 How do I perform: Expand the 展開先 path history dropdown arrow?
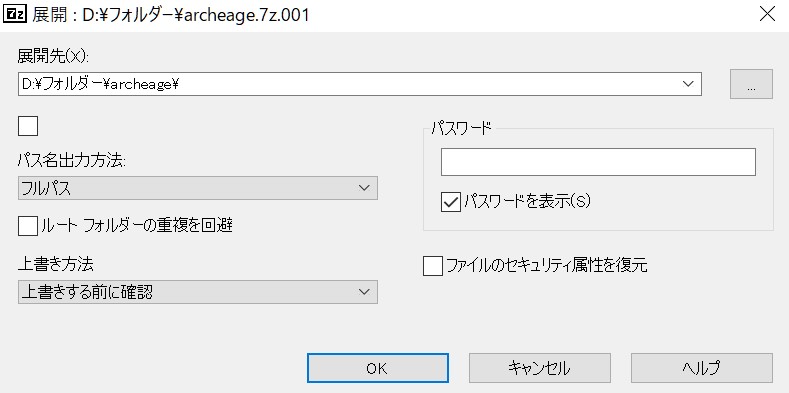point(688,84)
